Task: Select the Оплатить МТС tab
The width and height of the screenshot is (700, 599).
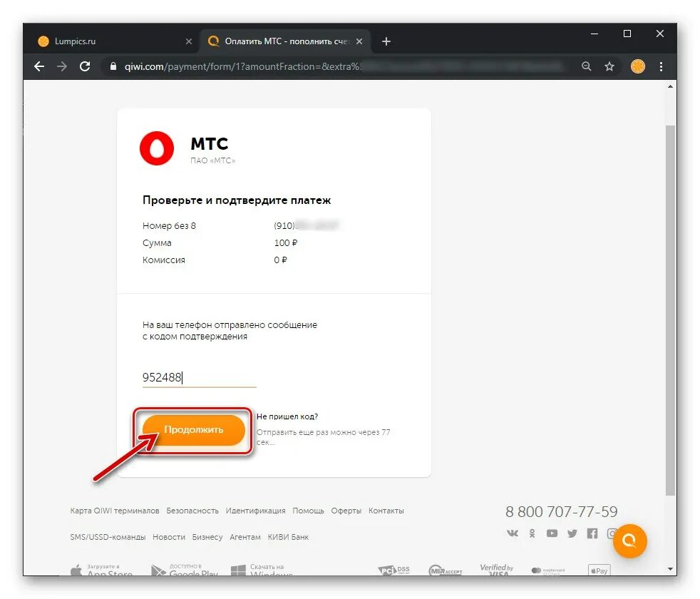Action: coord(286,41)
